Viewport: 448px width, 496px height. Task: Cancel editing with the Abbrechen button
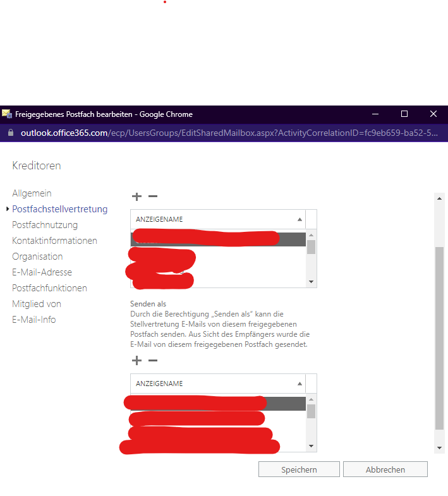click(x=385, y=469)
